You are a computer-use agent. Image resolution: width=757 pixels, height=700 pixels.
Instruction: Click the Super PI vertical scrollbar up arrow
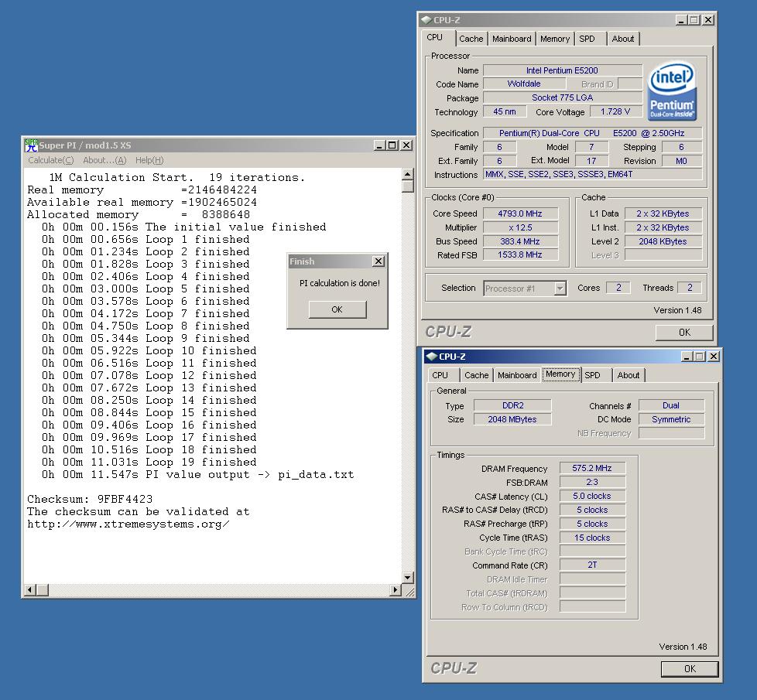pos(407,174)
